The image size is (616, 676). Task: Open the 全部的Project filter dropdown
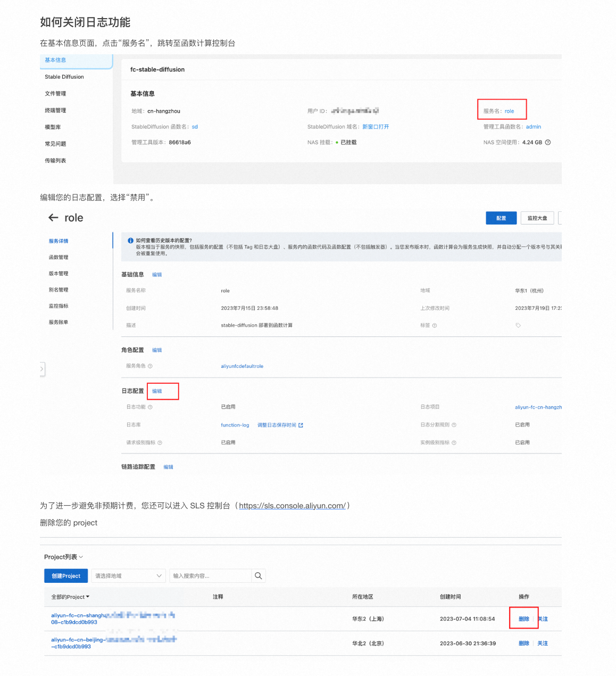(70, 597)
